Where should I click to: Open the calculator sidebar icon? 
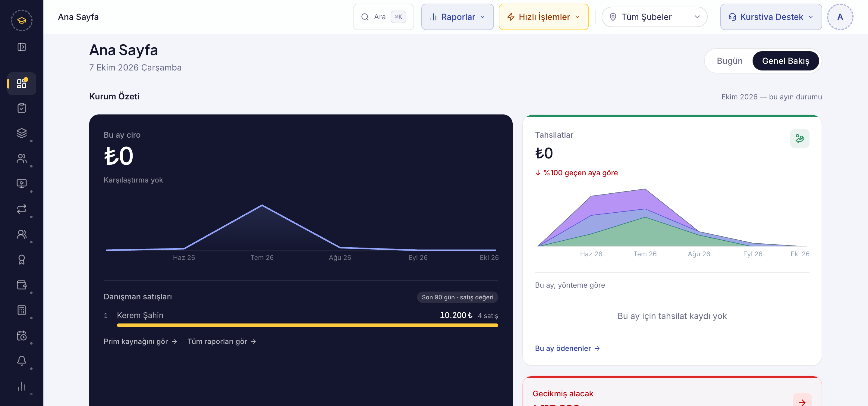tap(22, 310)
